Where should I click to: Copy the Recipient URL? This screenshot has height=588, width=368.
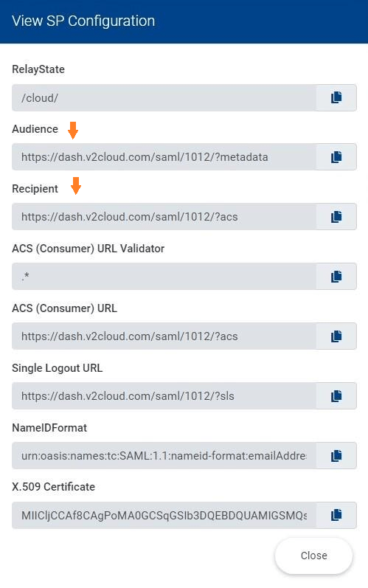pyautogui.click(x=336, y=217)
